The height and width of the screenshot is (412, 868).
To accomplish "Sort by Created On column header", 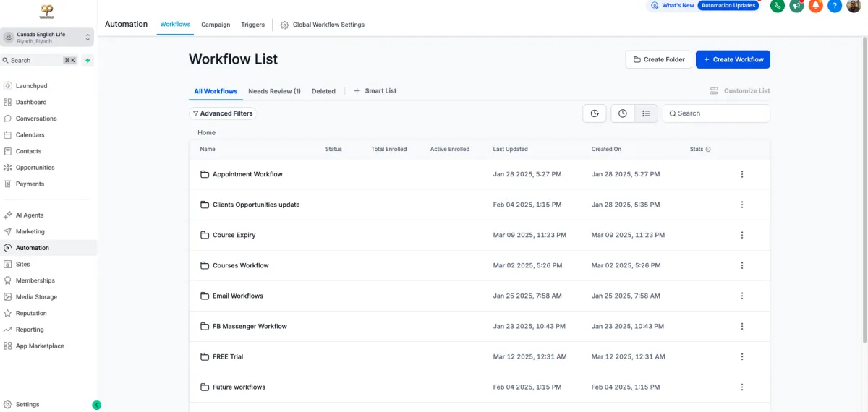I will (606, 149).
